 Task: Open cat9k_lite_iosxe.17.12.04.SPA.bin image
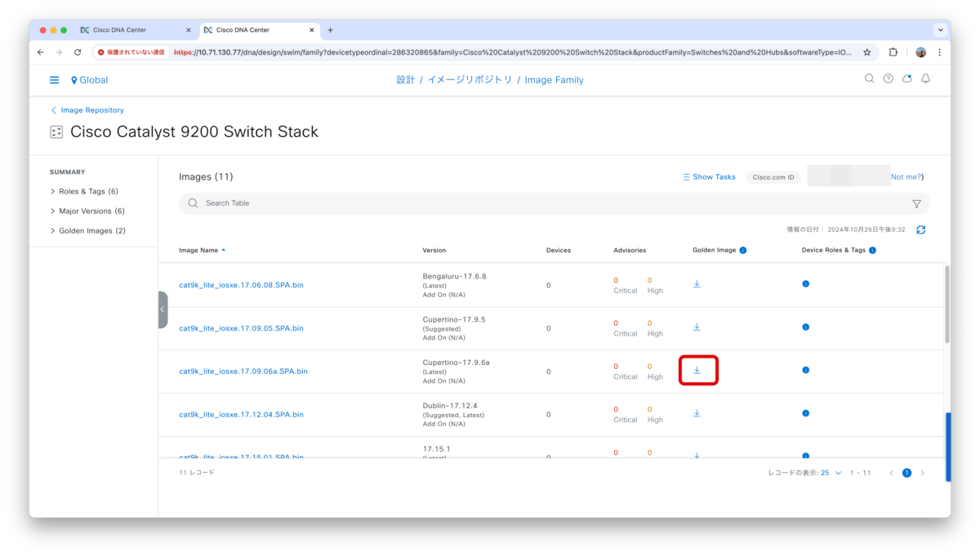point(241,415)
